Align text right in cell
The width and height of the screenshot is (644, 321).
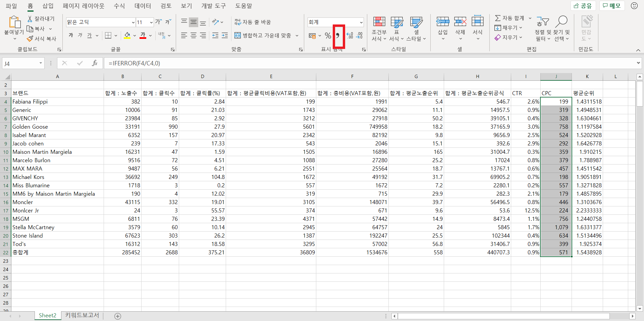(x=203, y=35)
